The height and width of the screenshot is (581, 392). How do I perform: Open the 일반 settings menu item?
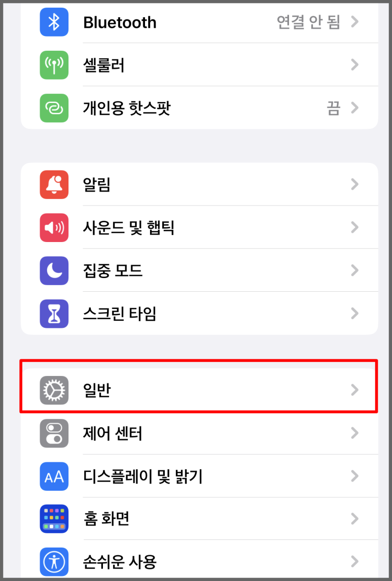(199, 390)
